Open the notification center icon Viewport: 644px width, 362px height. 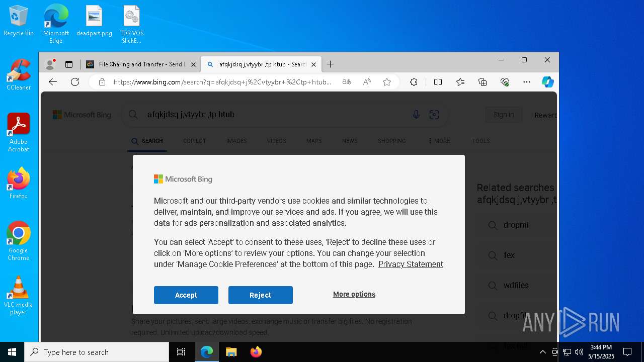tap(627, 352)
